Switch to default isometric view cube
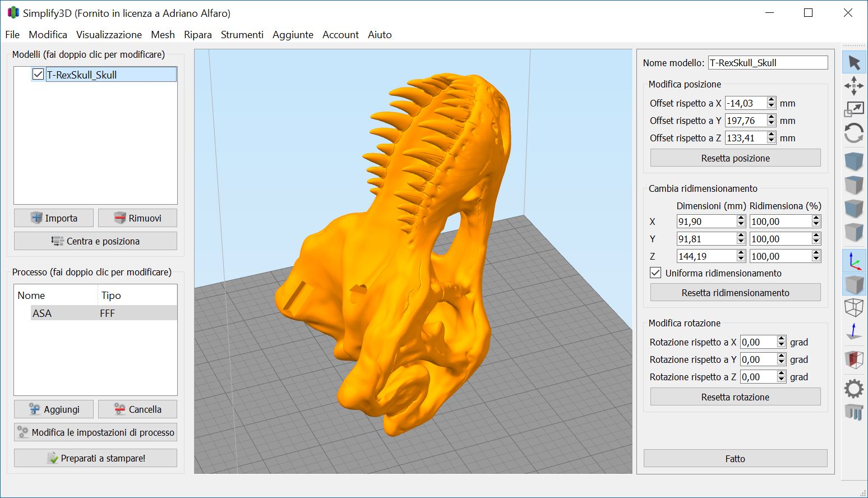868x498 pixels. click(x=854, y=162)
